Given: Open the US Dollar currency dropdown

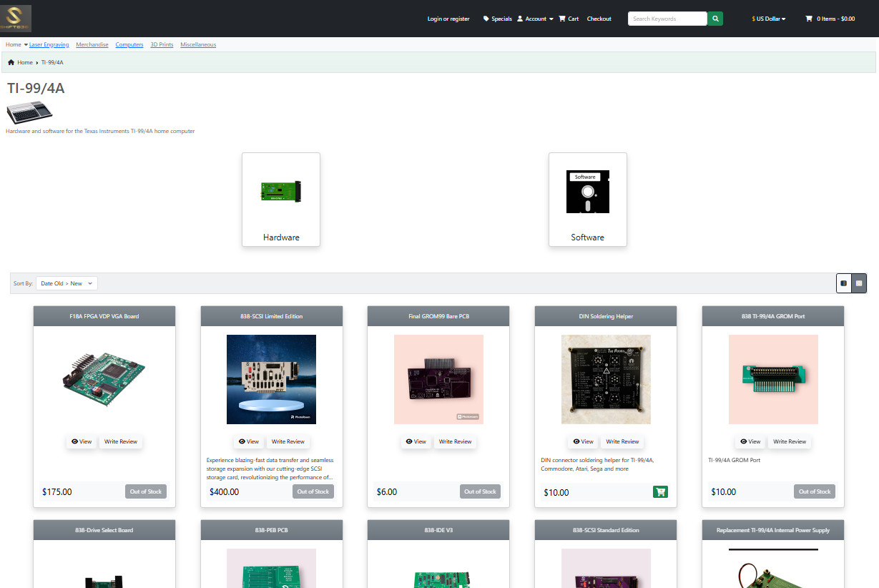Looking at the screenshot, I should click(x=769, y=19).
